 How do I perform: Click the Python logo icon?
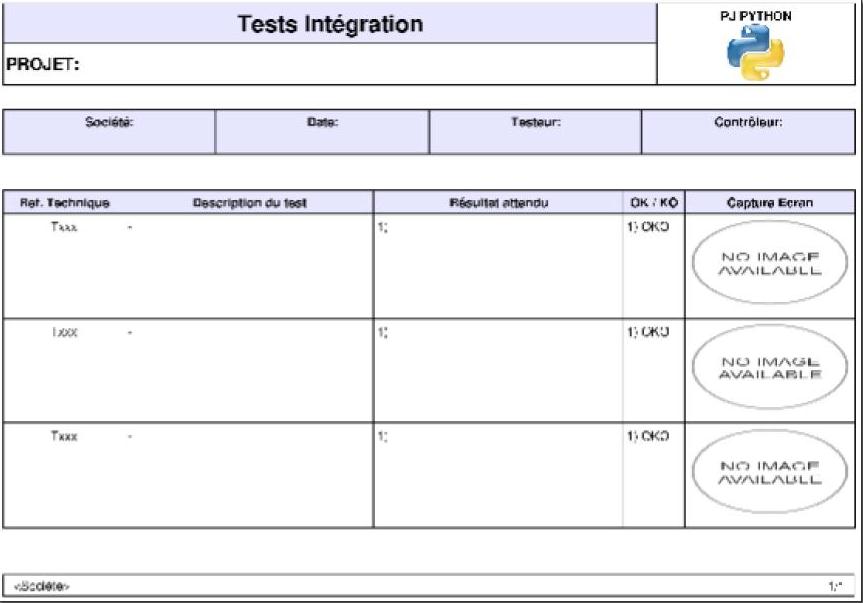755,53
